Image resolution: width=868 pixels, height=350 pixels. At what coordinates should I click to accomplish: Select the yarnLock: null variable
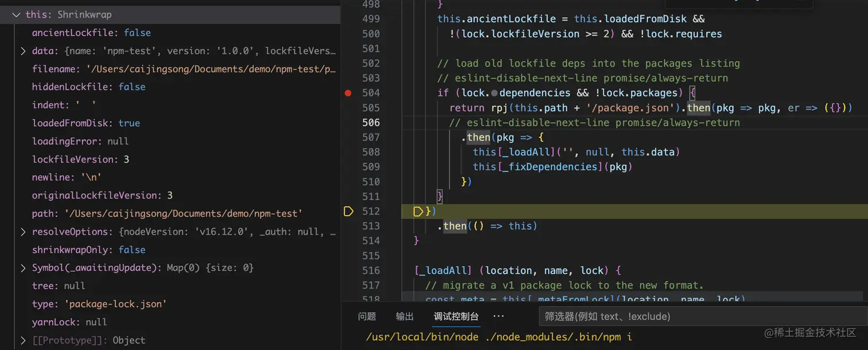170,322
